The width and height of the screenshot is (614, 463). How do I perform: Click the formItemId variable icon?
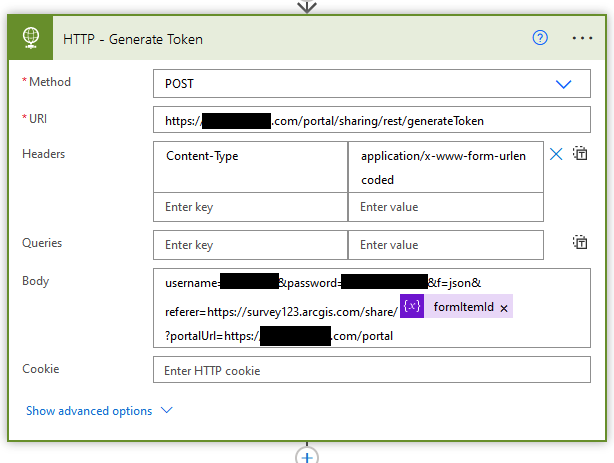[411, 306]
